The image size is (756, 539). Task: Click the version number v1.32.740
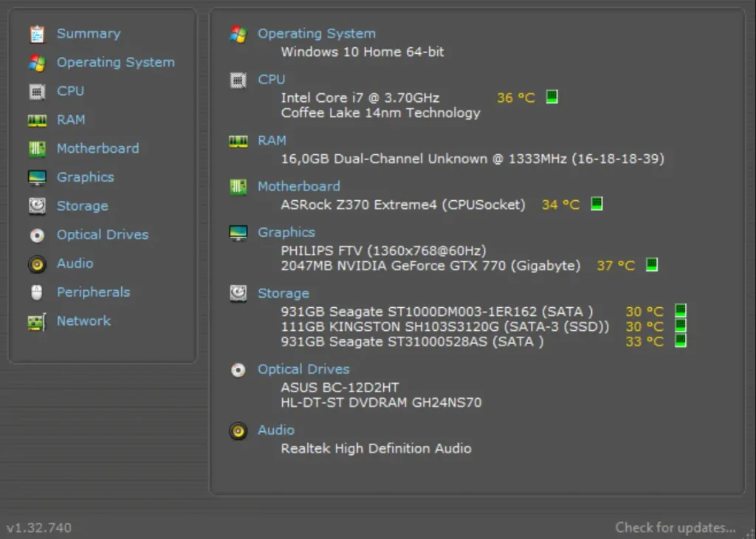pyautogui.click(x=37, y=527)
